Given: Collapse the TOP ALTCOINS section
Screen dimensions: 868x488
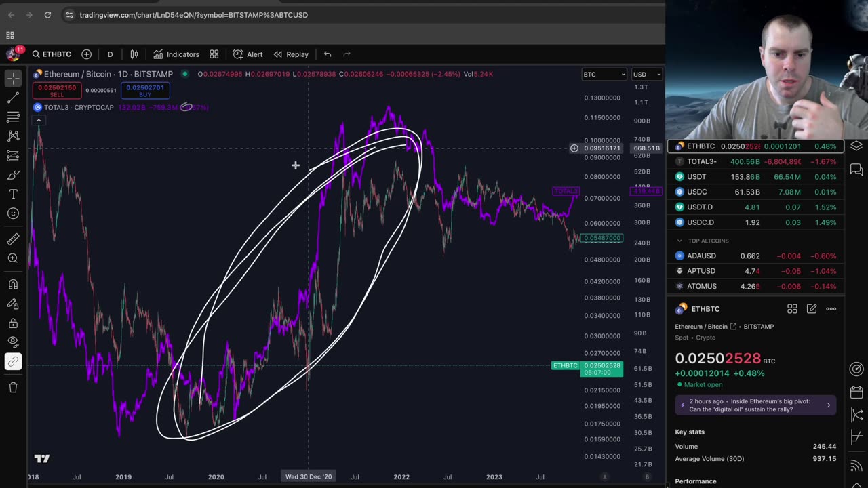Looking at the screenshot, I should [x=679, y=241].
